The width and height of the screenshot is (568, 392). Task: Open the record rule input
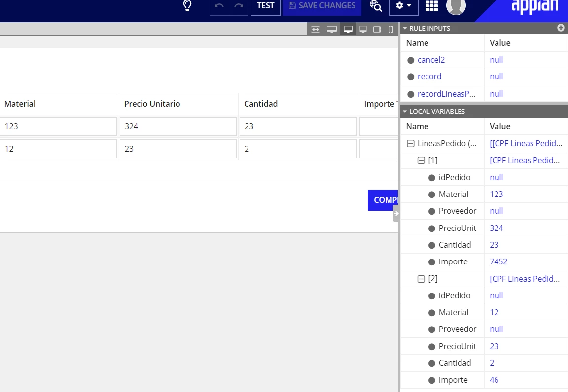point(429,76)
